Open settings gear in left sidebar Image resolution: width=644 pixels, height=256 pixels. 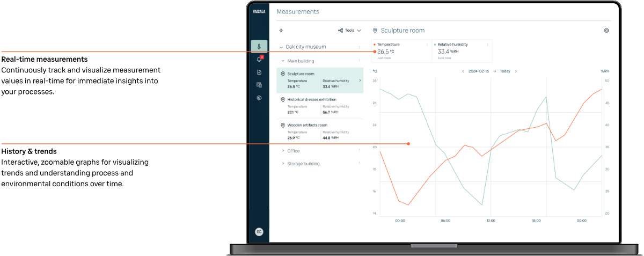(259, 98)
